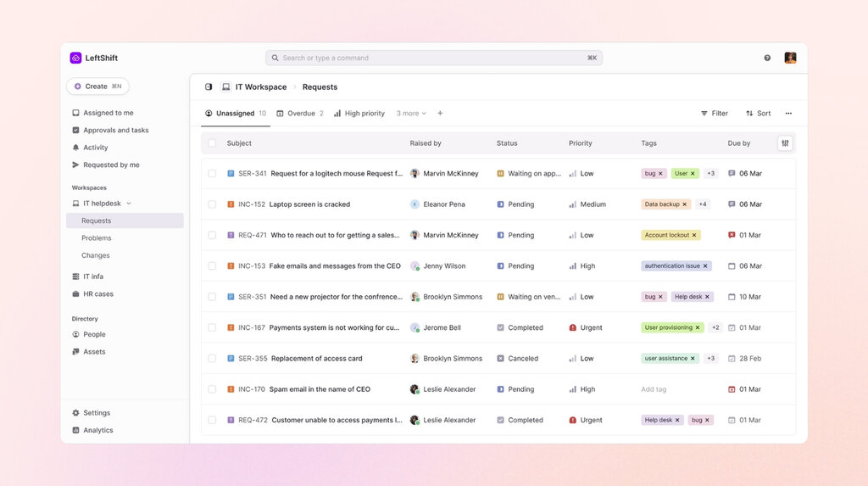Check the select-all header checkbox
Screen dimensions: 868x486
pos(212,143)
